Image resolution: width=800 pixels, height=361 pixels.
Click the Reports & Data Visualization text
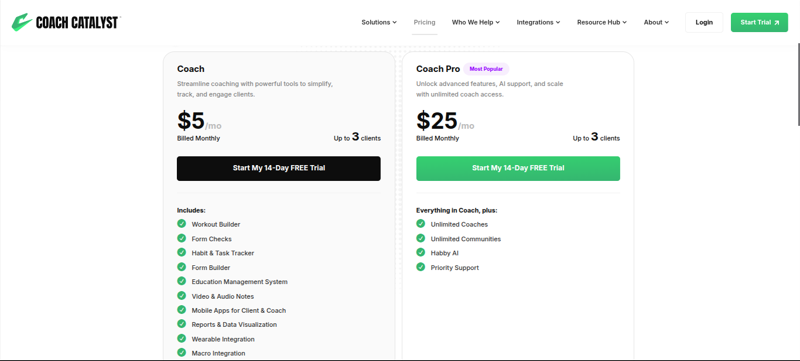tap(234, 324)
